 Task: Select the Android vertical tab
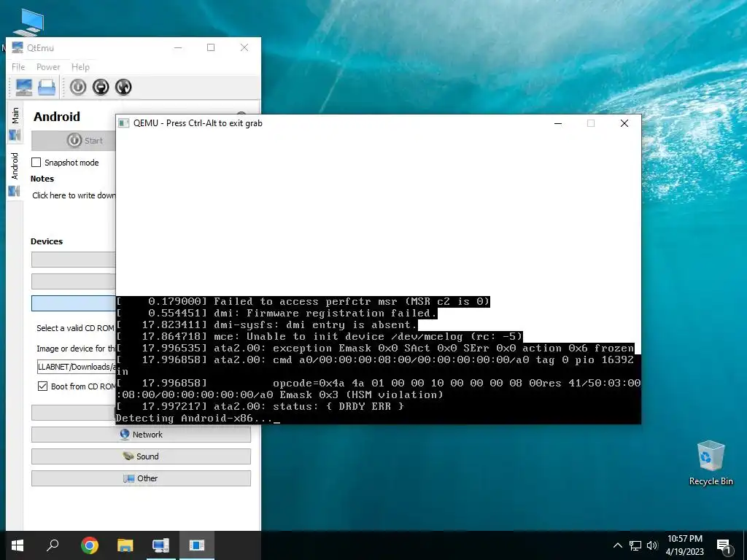point(15,174)
